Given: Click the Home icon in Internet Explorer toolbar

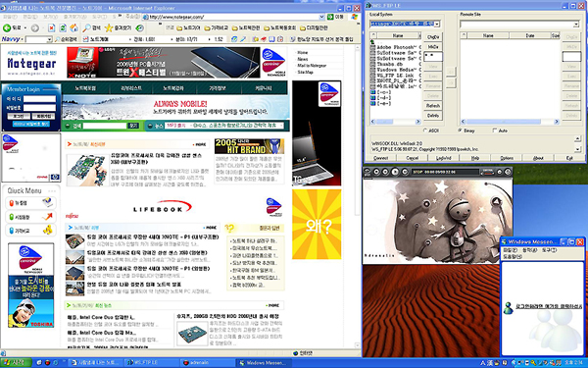Looking at the screenshot, I should 74,28.
